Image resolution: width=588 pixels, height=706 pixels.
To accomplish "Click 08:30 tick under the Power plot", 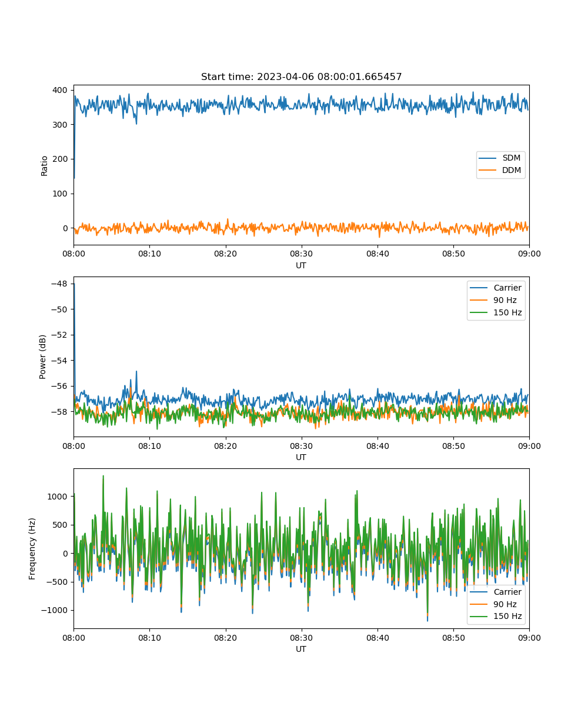I will tap(301, 445).
